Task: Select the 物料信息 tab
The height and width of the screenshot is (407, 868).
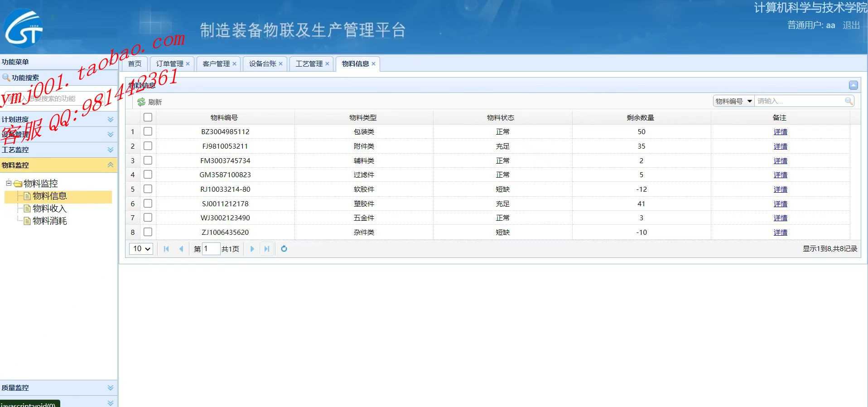Action: (356, 64)
